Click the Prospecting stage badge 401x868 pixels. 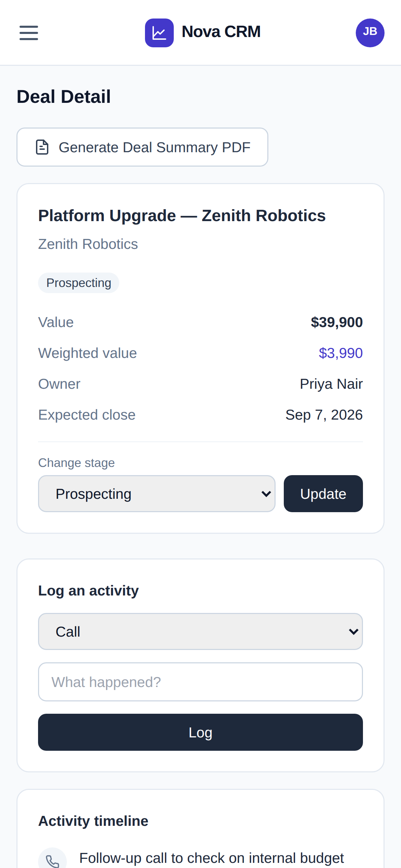pos(78,283)
